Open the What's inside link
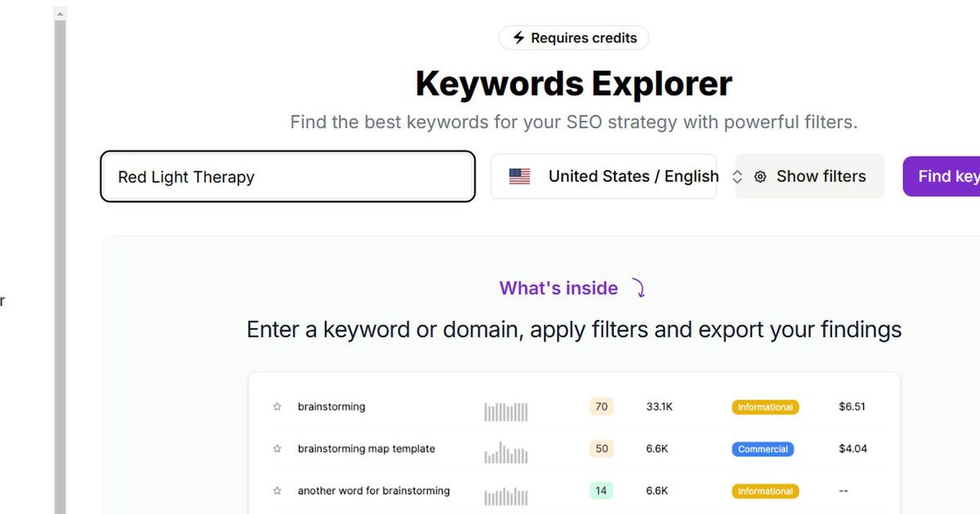This screenshot has height=514, width=980. 559,288
